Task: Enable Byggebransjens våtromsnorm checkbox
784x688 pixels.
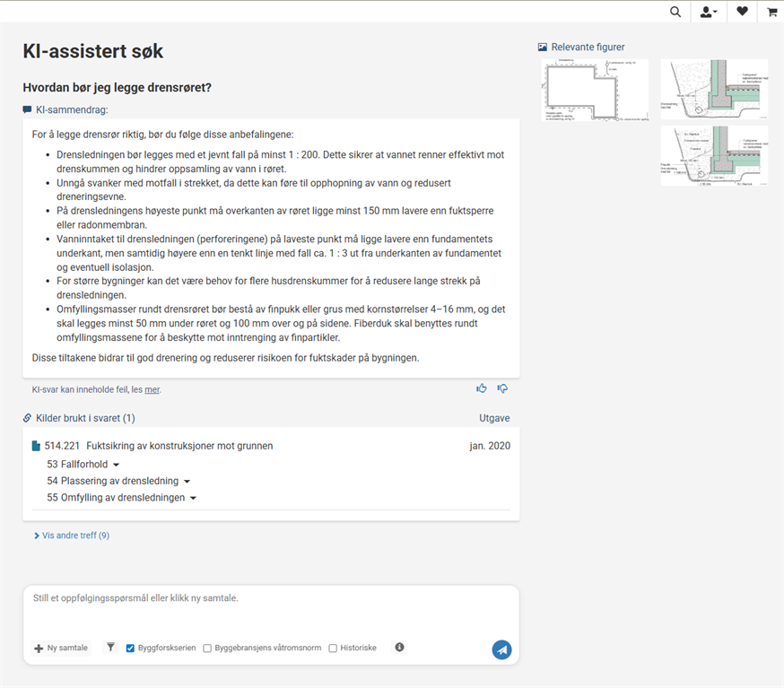Action: click(208, 648)
